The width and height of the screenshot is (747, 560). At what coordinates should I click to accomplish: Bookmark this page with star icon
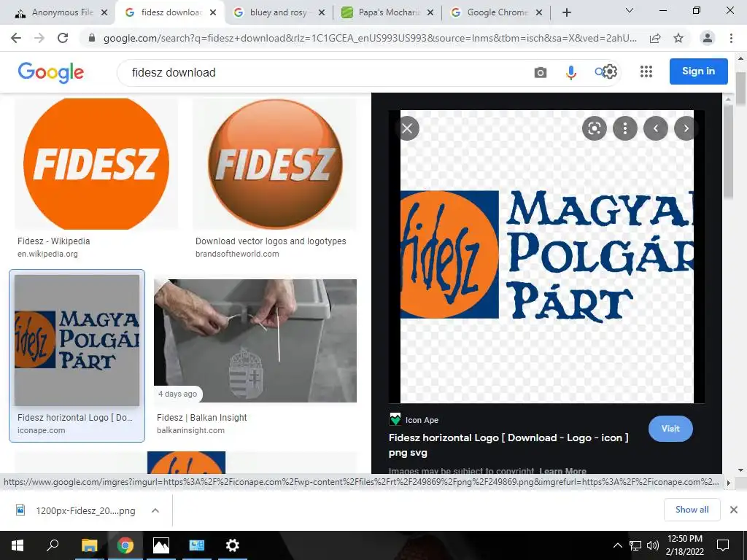click(x=678, y=38)
